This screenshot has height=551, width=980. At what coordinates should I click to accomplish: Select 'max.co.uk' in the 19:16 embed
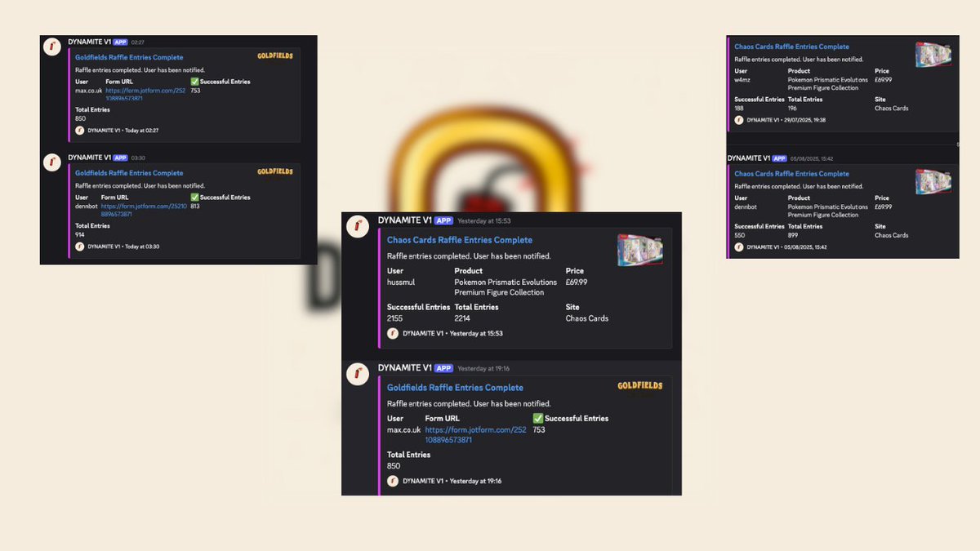point(404,430)
